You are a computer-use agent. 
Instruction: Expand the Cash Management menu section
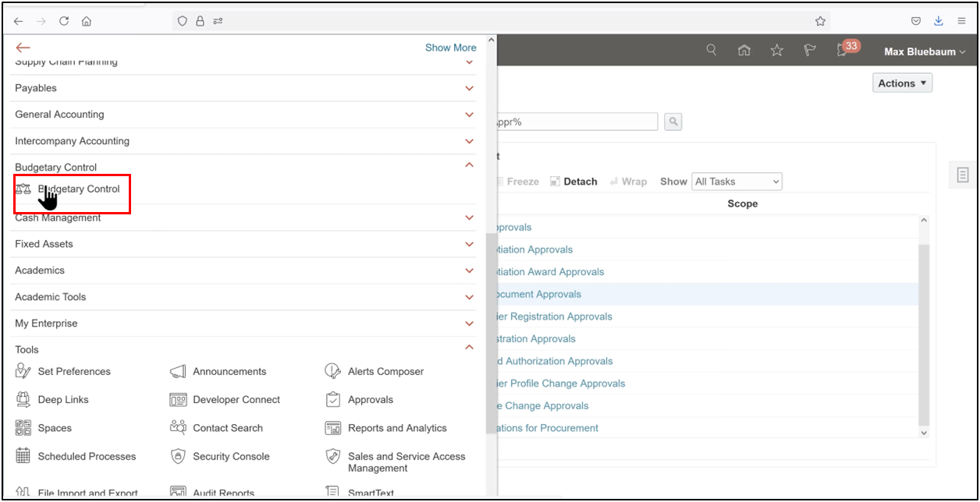pos(469,217)
